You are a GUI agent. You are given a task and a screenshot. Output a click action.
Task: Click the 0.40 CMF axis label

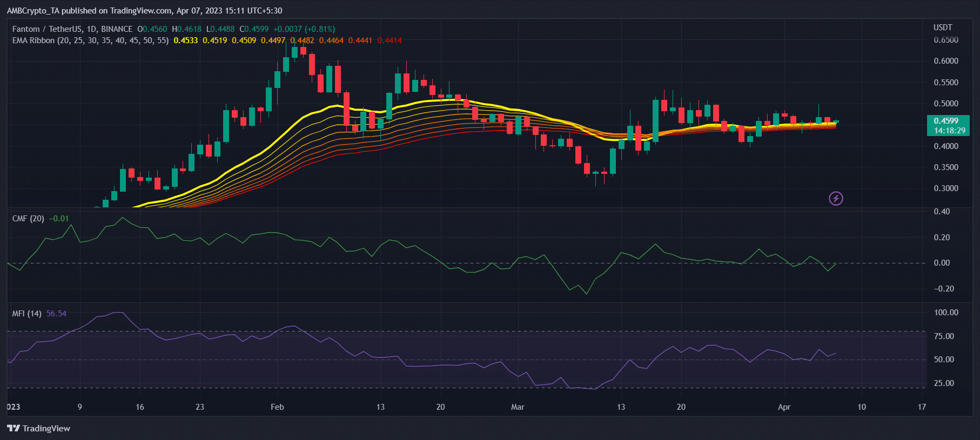click(x=942, y=212)
